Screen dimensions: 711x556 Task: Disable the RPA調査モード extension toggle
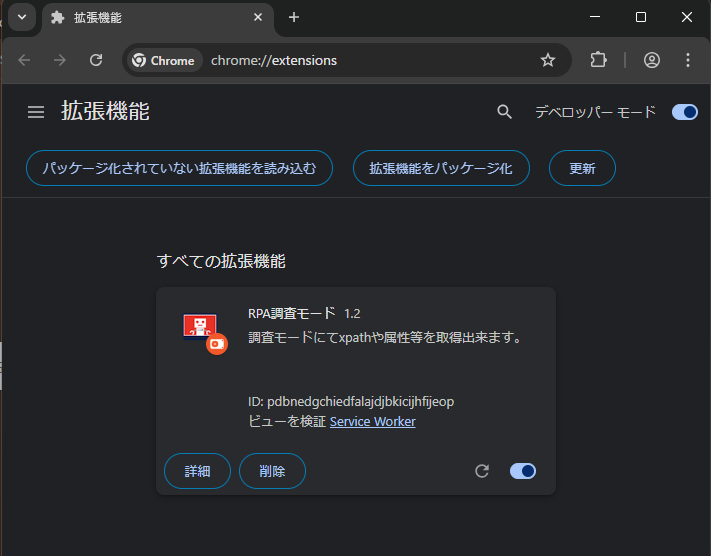tap(523, 471)
